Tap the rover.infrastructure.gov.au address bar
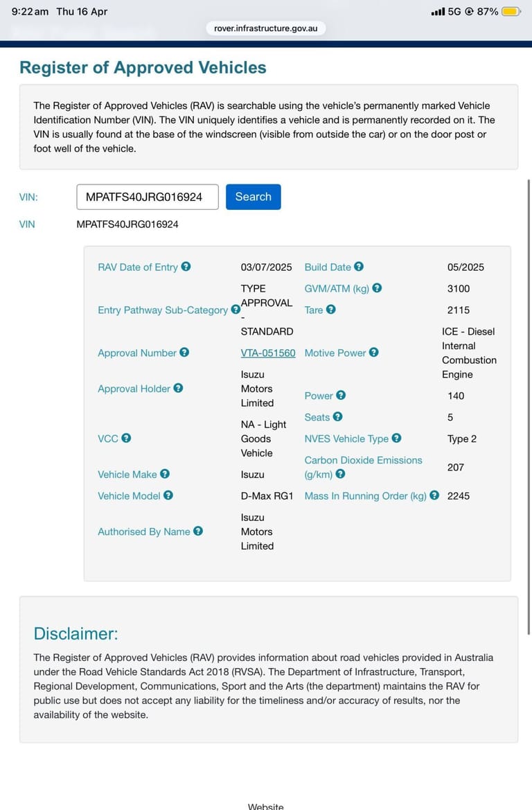This screenshot has width=532, height=810. coord(266,28)
